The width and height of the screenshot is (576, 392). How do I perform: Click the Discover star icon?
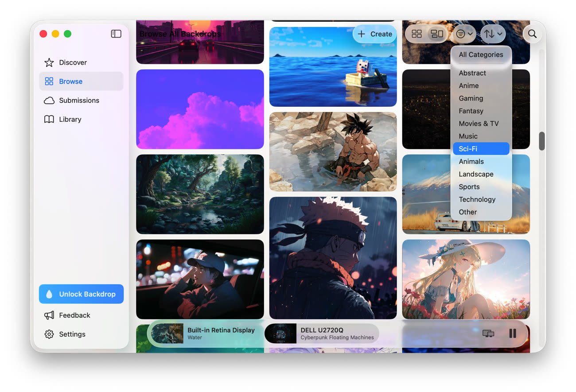(49, 62)
